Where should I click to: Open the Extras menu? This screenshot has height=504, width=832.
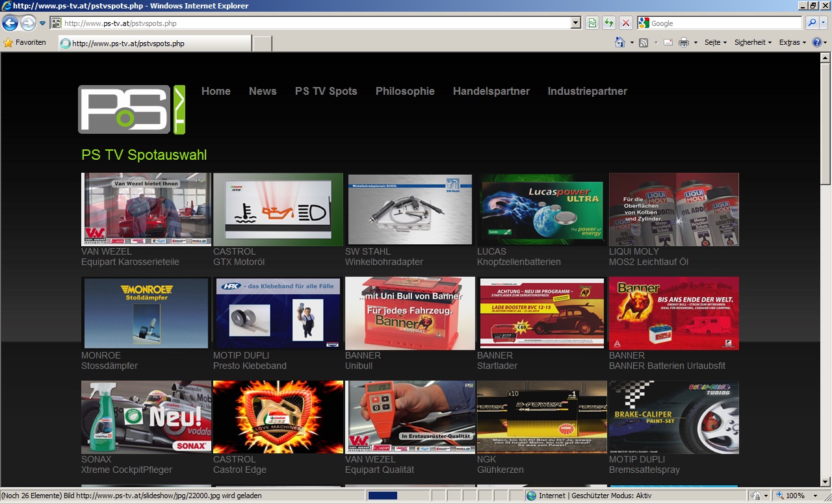[x=792, y=42]
